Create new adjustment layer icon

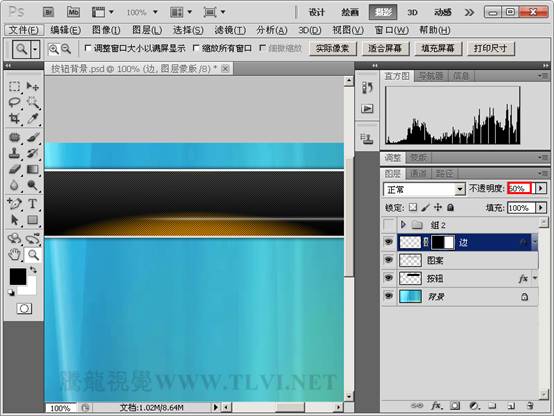point(473,406)
